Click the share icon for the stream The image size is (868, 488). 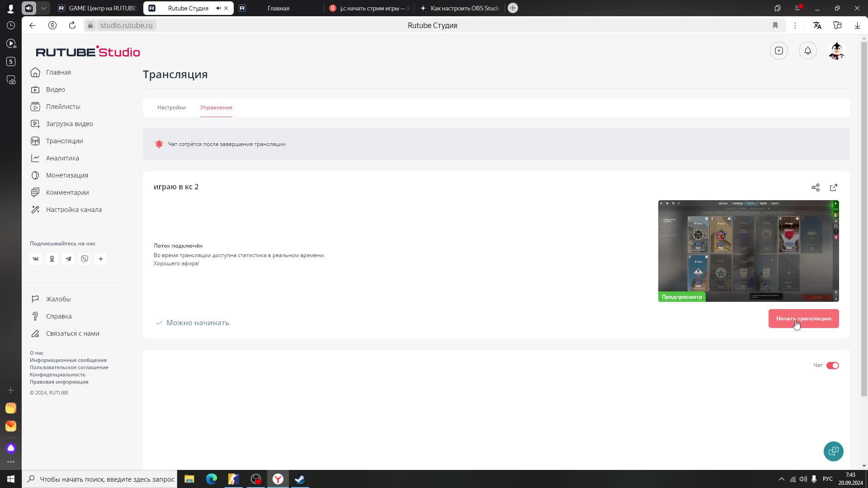pos(815,188)
